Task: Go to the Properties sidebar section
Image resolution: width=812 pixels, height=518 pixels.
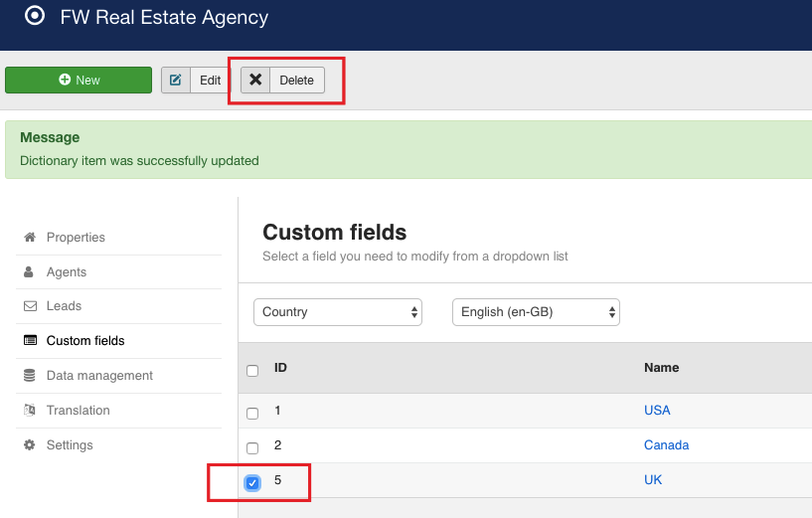Action: click(76, 238)
